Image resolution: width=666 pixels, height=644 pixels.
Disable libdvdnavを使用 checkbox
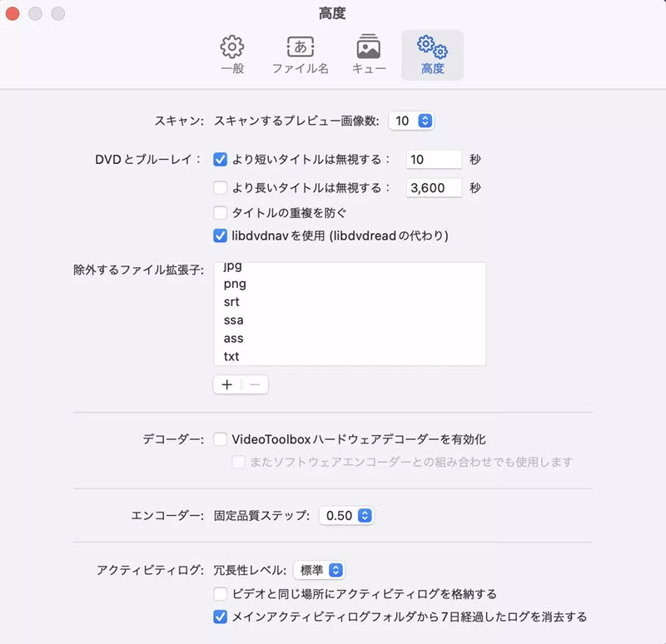point(221,235)
